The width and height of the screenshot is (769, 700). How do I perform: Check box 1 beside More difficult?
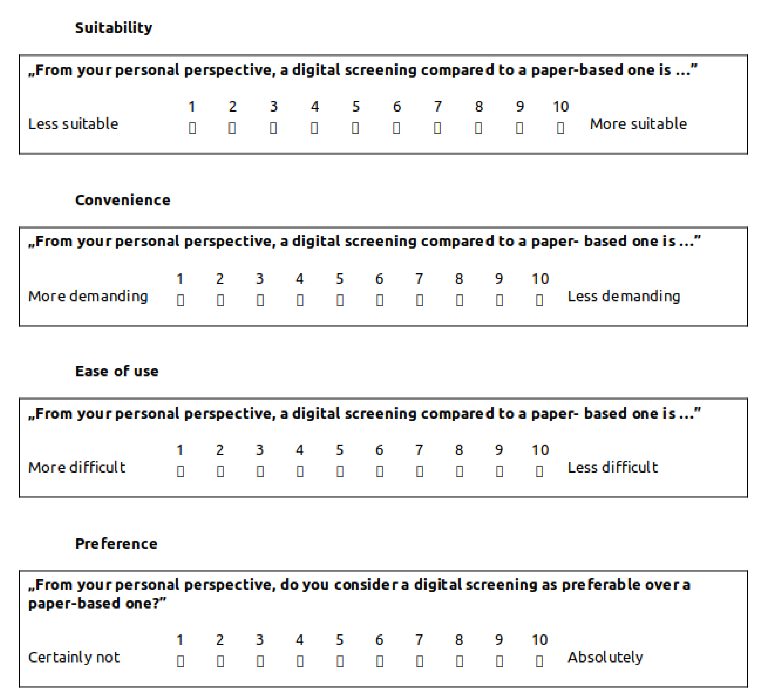coord(181,472)
